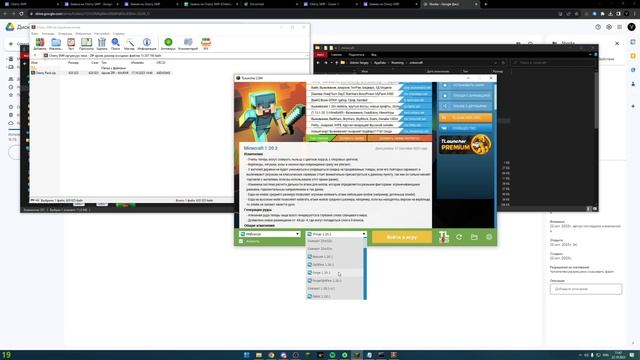640x360 pixels.
Task: Click the WinRAR up-one-level arrow button
Action: tap(35, 56)
